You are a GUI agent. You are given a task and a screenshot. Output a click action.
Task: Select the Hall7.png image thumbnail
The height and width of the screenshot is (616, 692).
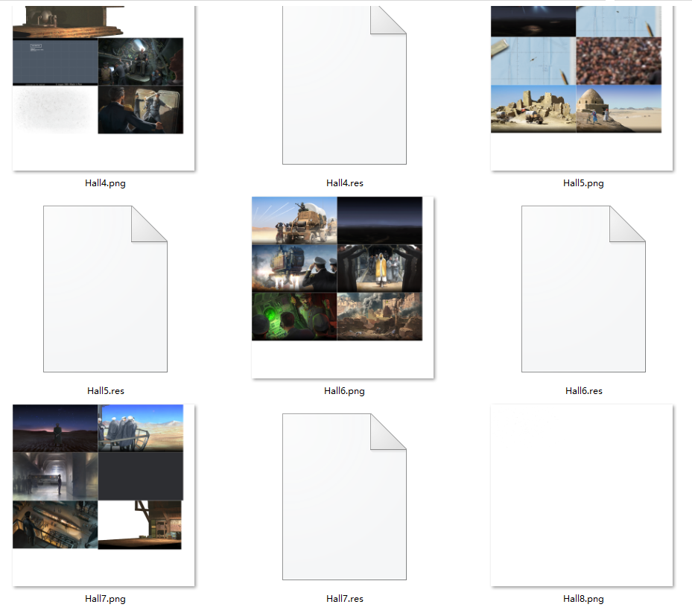[x=104, y=495]
